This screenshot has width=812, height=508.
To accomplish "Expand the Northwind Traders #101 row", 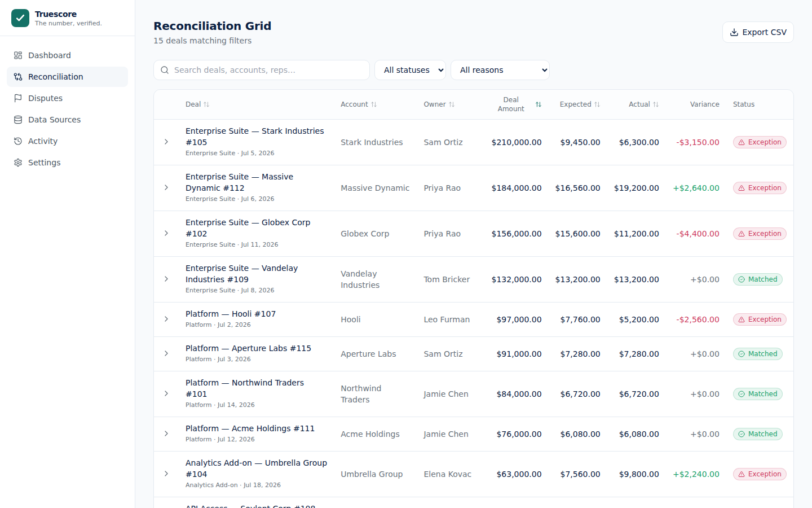I will coord(166,394).
